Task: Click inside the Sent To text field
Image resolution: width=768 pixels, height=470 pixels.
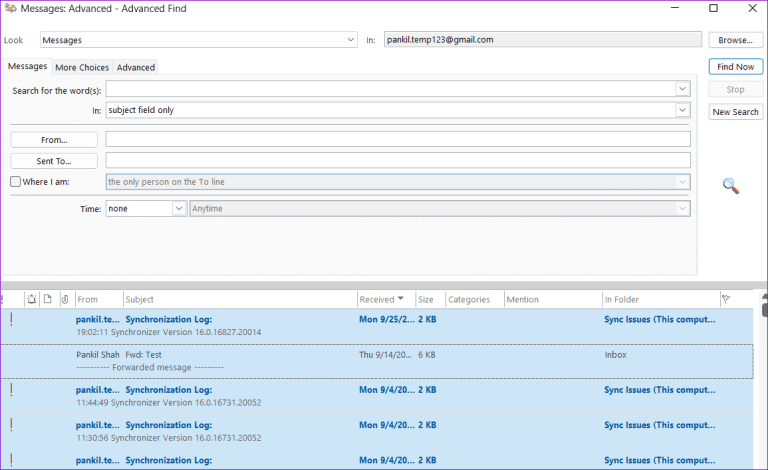Action: pos(398,161)
